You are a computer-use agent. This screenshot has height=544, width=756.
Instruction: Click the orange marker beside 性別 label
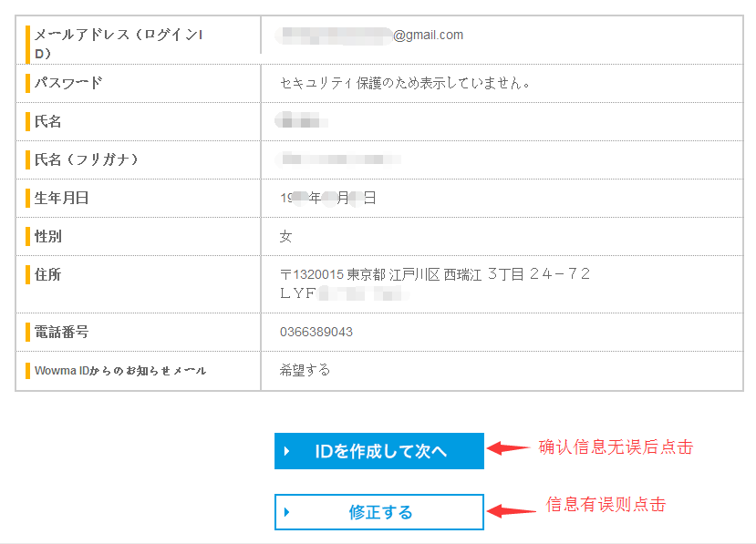27,237
